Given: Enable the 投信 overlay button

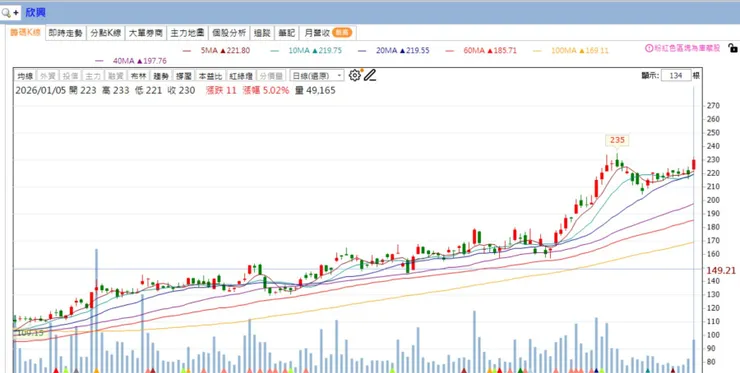Looking at the screenshot, I should point(70,76).
